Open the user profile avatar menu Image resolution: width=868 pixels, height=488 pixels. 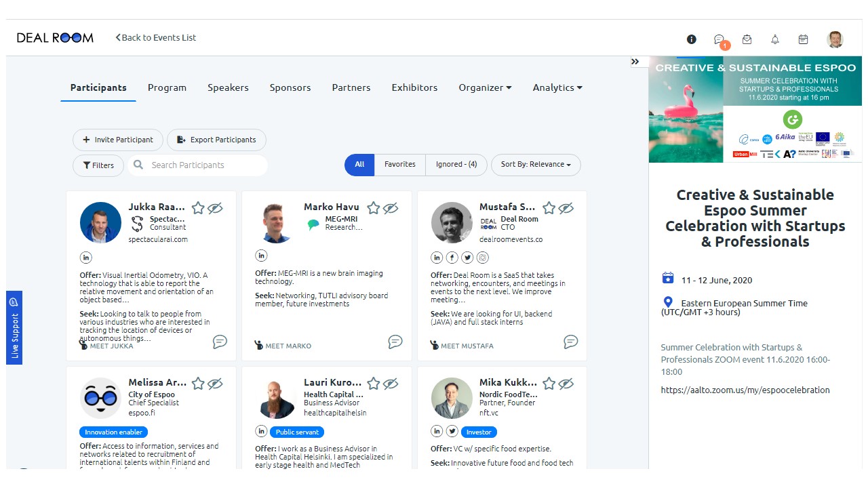pos(835,39)
